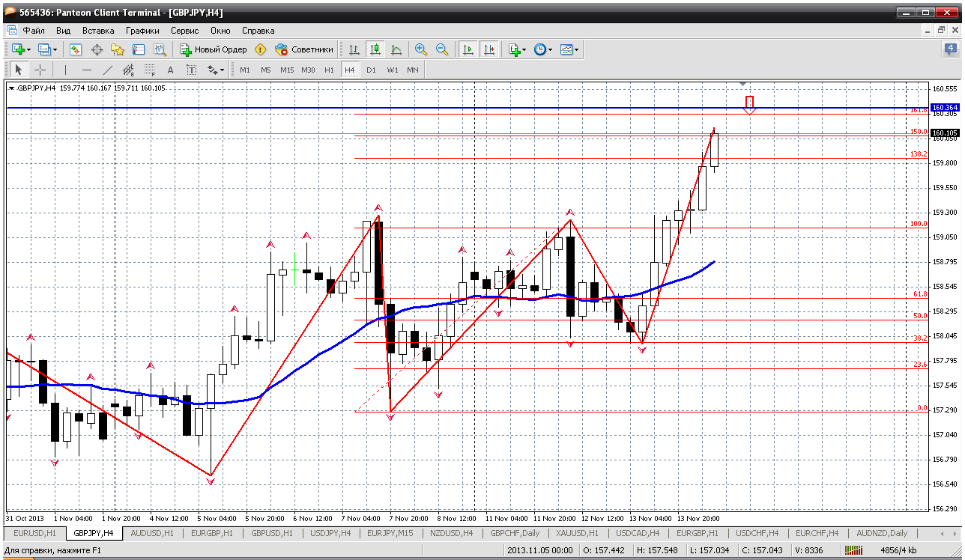
Task: Collapse the GBPJPY,H4 chart title arrow
Action: pyautogui.click(x=11, y=88)
